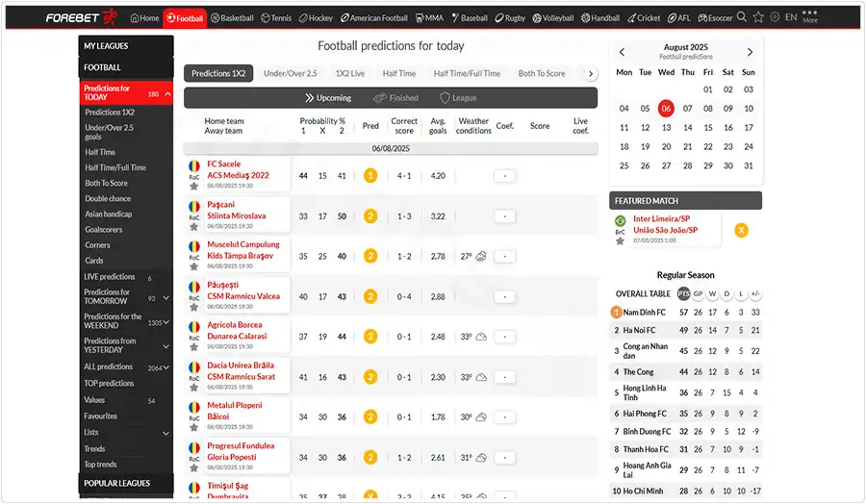Show Upcoming matches filter

point(328,98)
